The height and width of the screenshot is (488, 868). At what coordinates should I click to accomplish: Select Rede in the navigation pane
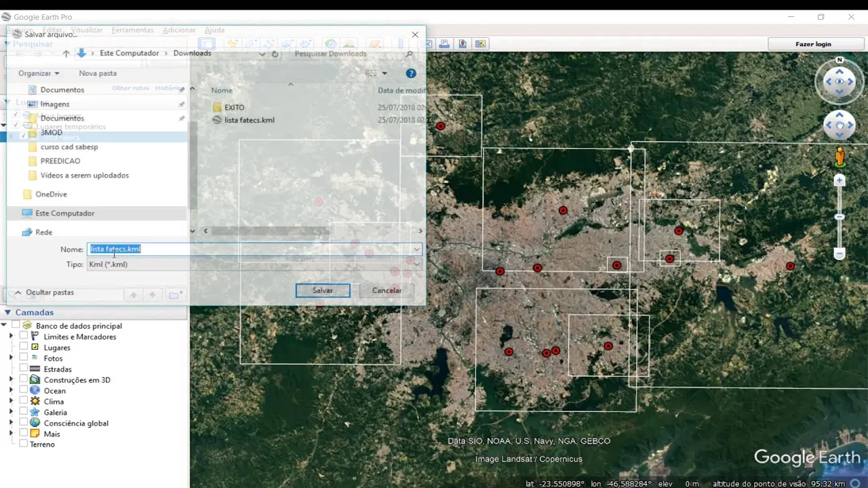tap(43, 232)
